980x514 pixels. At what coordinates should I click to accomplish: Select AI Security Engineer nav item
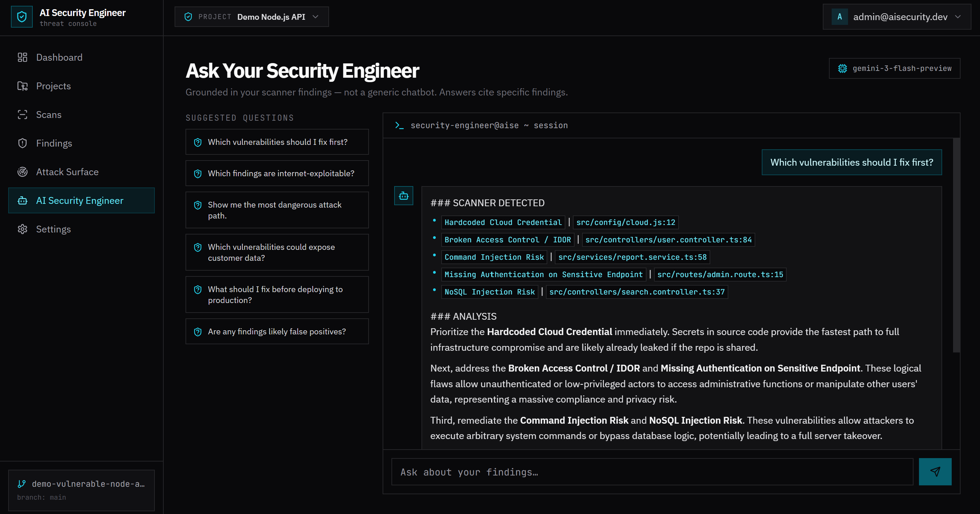[x=81, y=200]
